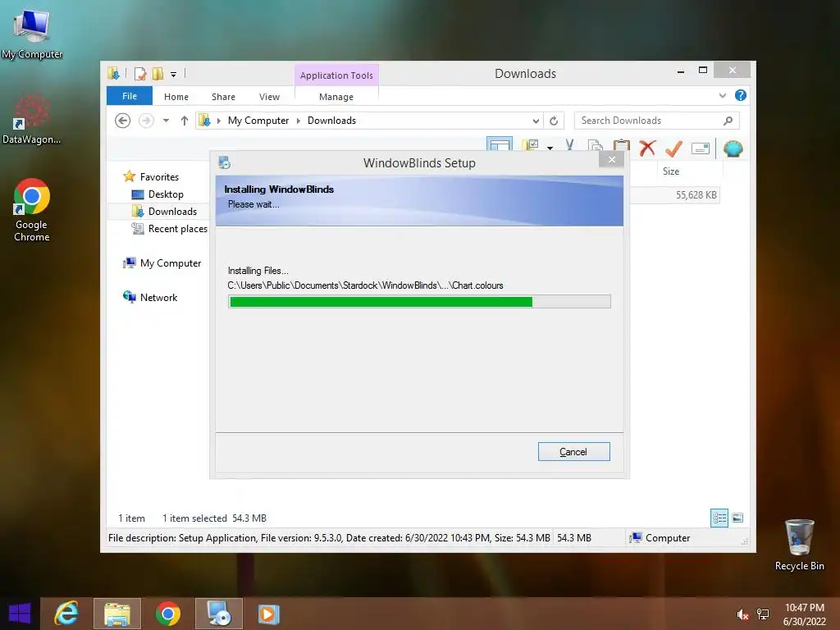Image resolution: width=840 pixels, height=630 pixels.
Task: Click the Paste clipboard icon
Action: pyautogui.click(x=622, y=145)
